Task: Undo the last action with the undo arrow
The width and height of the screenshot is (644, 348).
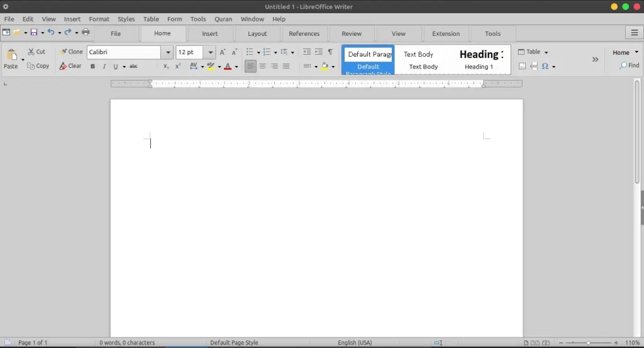Action: pos(51,32)
